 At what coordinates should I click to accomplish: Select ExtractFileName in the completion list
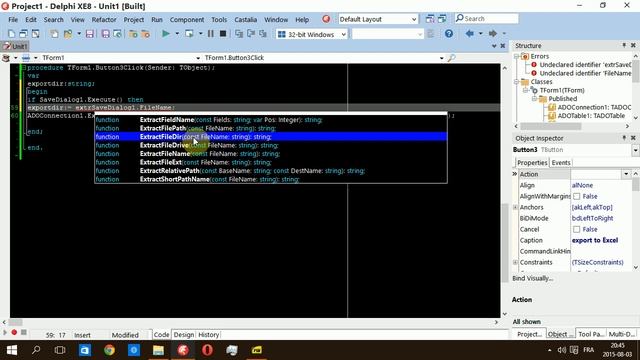tap(271, 154)
